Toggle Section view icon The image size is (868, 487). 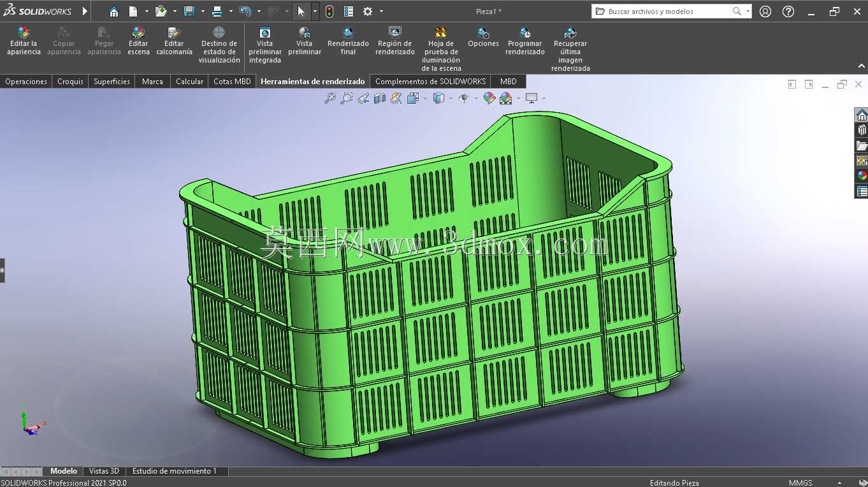pos(380,98)
